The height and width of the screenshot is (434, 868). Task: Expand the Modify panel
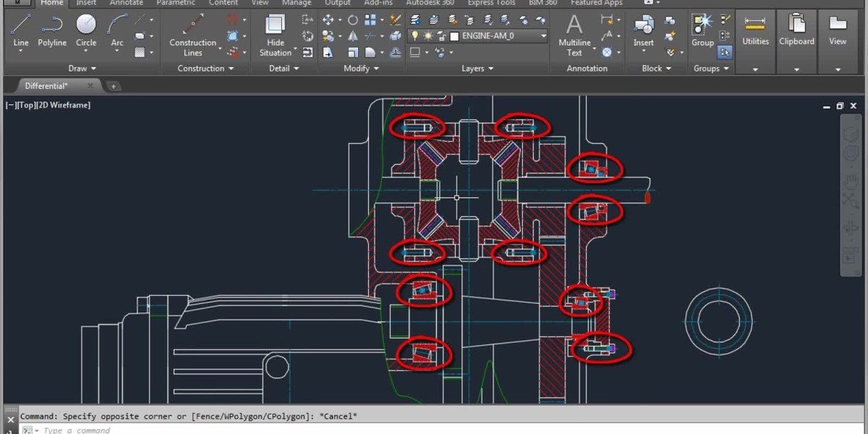click(362, 69)
